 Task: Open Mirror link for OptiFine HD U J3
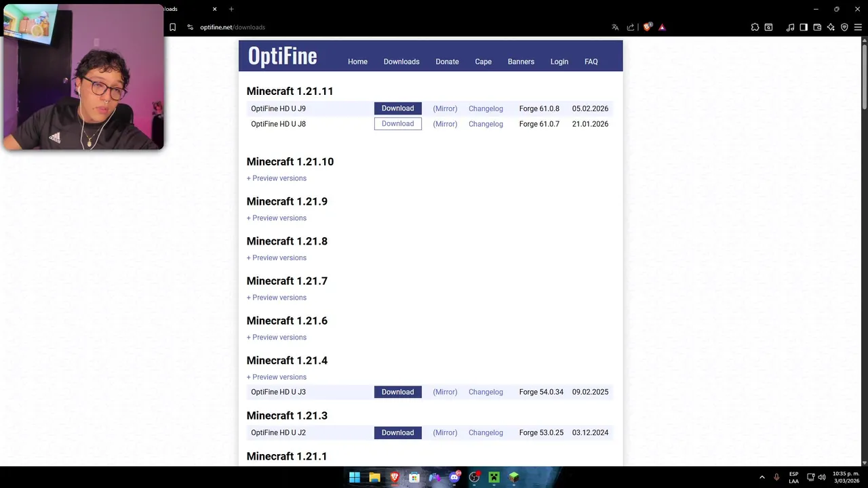coord(445,392)
